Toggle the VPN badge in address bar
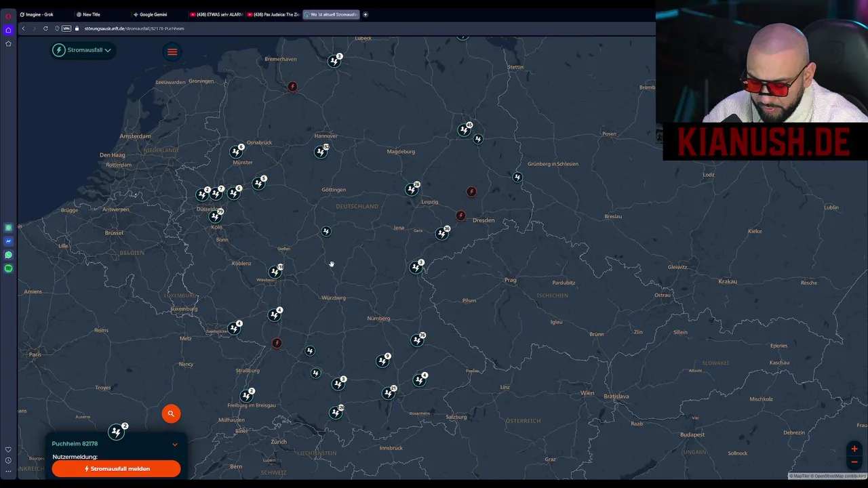 coord(66,28)
